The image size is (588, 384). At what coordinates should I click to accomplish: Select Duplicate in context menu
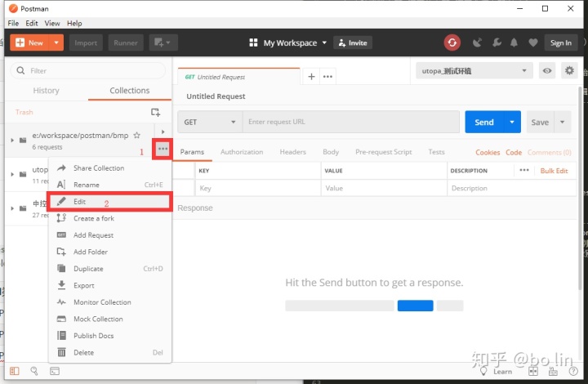point(110,269)
